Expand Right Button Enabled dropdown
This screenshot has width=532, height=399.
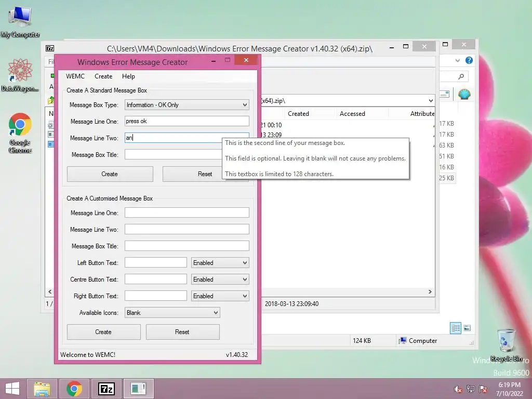click(x=220, y=296)
